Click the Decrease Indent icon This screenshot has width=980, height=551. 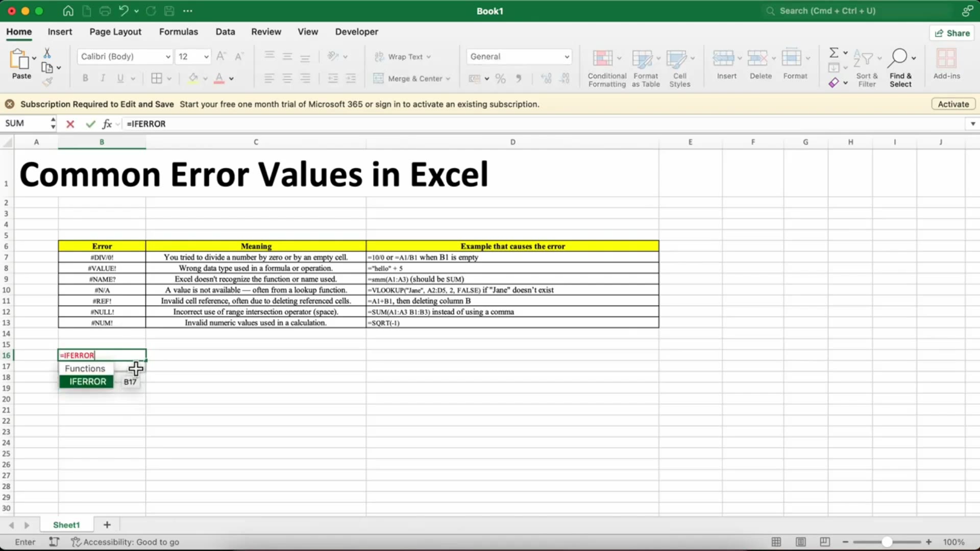[333, 79]
